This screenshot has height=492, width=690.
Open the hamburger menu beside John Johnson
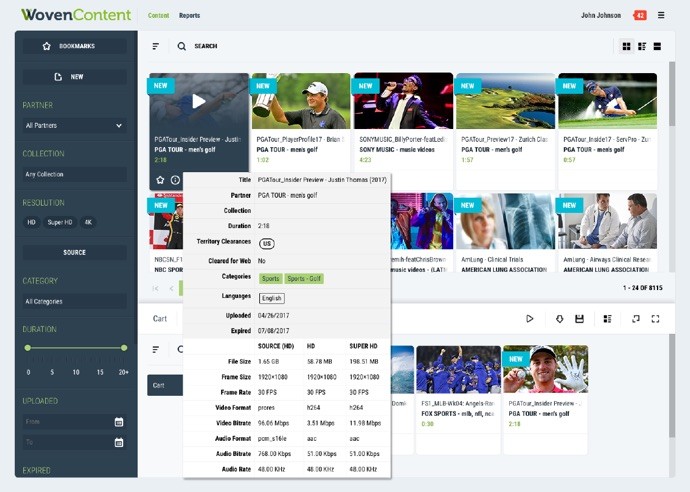coord(661,15)
